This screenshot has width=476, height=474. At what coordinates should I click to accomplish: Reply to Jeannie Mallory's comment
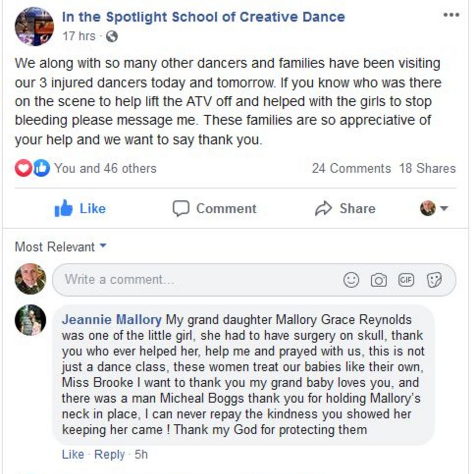(x=109, y=455)
